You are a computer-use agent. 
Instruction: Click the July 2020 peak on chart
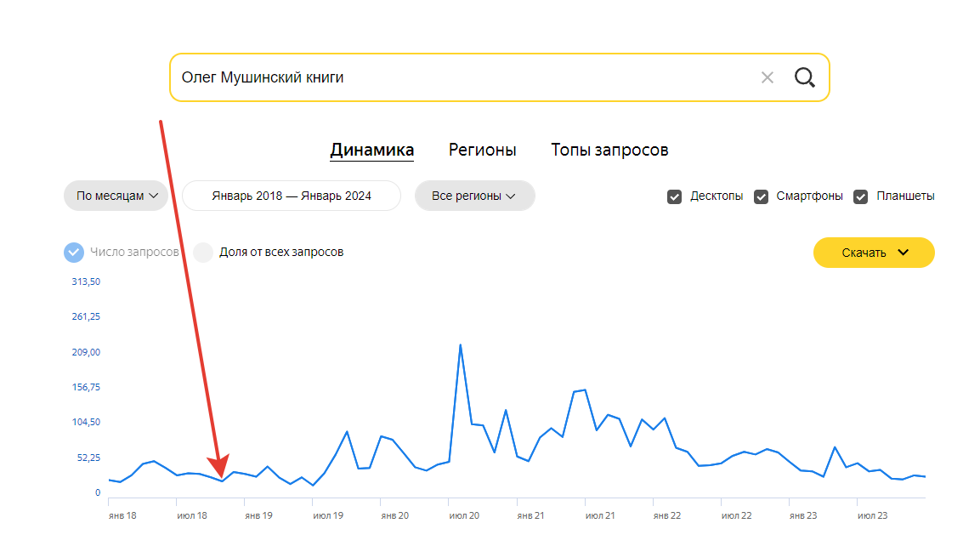pos(460,345)
